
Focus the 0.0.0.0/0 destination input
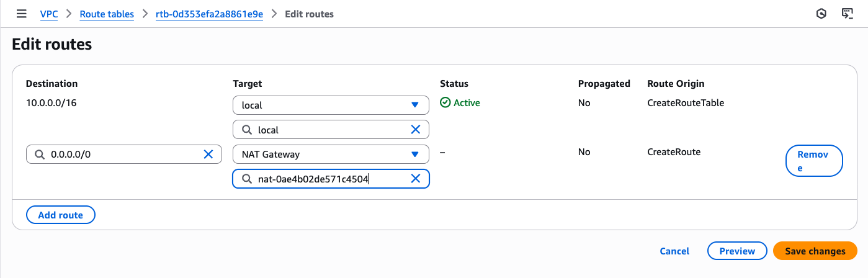pyautogui.click(x=124, y=155)
